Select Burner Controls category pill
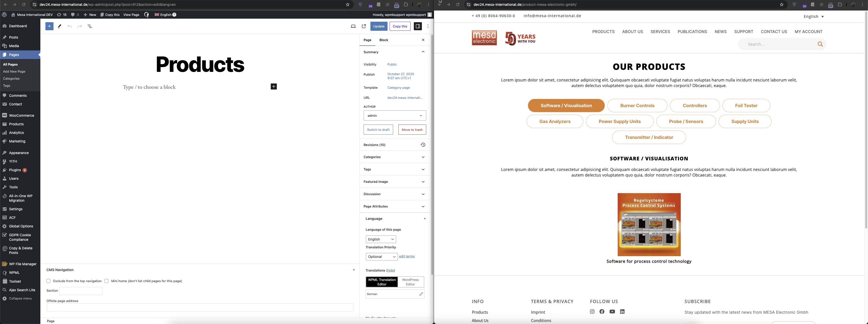The width and height of the screenshot is (868, 324). [637, 106]
